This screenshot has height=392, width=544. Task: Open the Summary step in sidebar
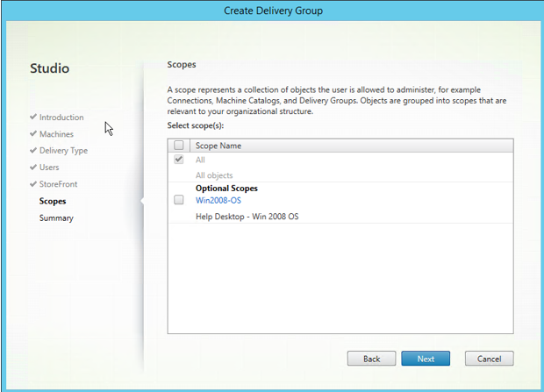click(x=56, y=217)
